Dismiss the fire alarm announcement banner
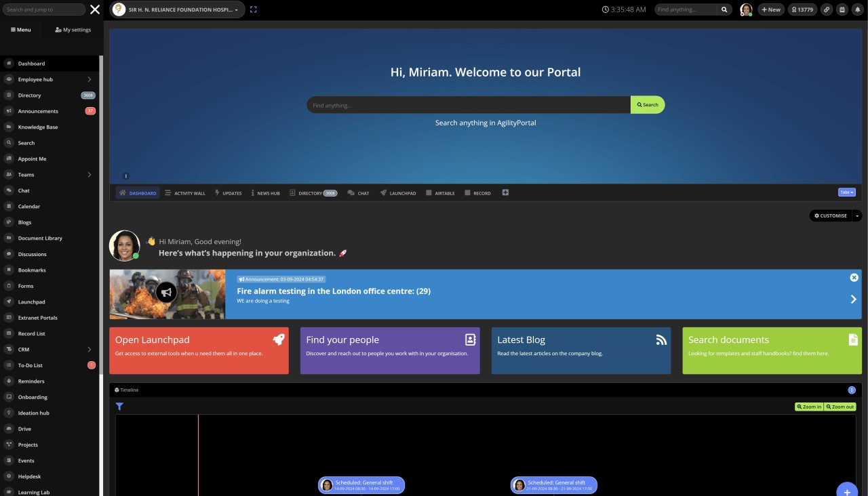 pos(854,277)
